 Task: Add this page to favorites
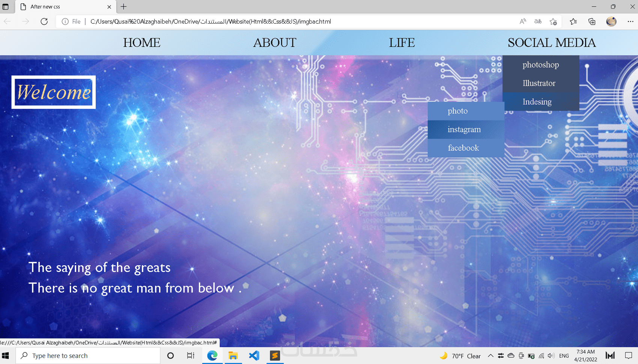pyautogui.click(x=553, y=21)
